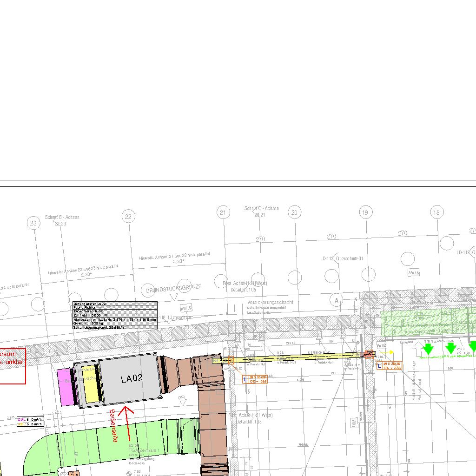Viewport: 476px width, 476px height.
Task: Click the red Bedienseite arrow
Action: (127, 423)
